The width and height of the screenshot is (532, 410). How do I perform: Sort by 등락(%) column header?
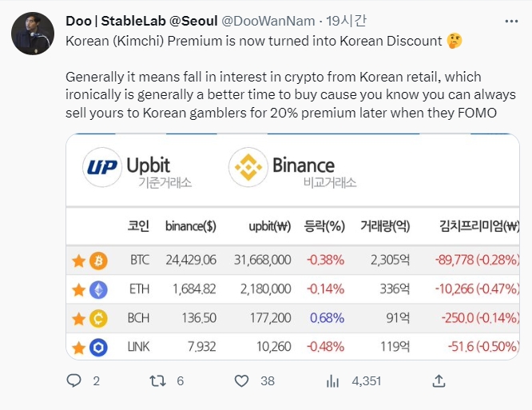click(x=324, y=226)
